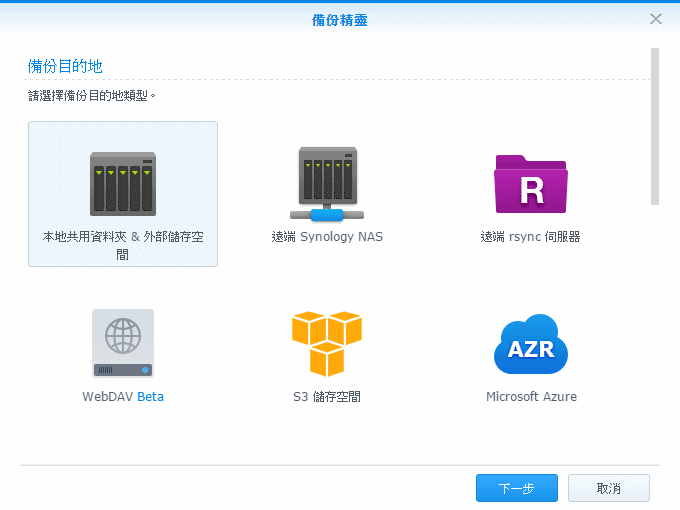Click the 遠端 Synology NAS text label
Image resolution: width=680 pixels, height=510 pixels.
pos(327,237)
